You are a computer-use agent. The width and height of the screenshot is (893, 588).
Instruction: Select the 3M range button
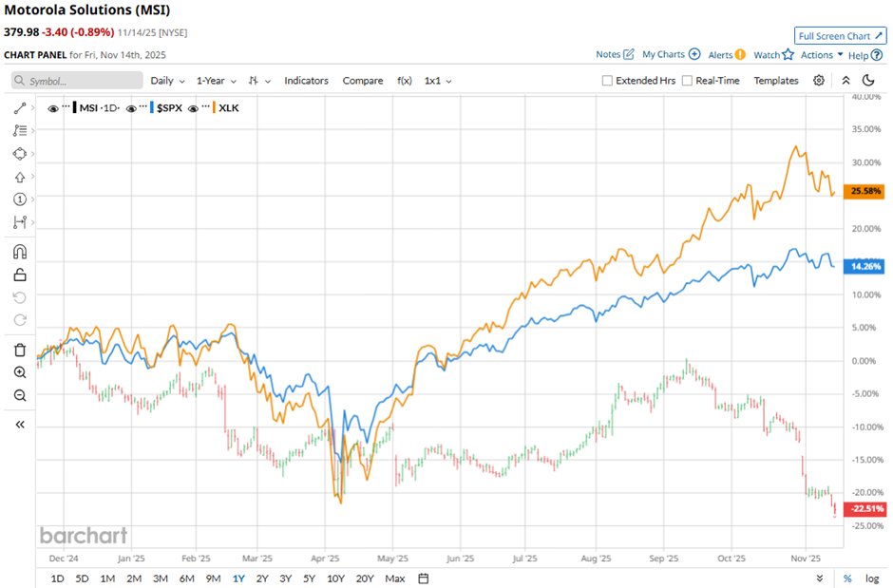(x=161, y=579)
